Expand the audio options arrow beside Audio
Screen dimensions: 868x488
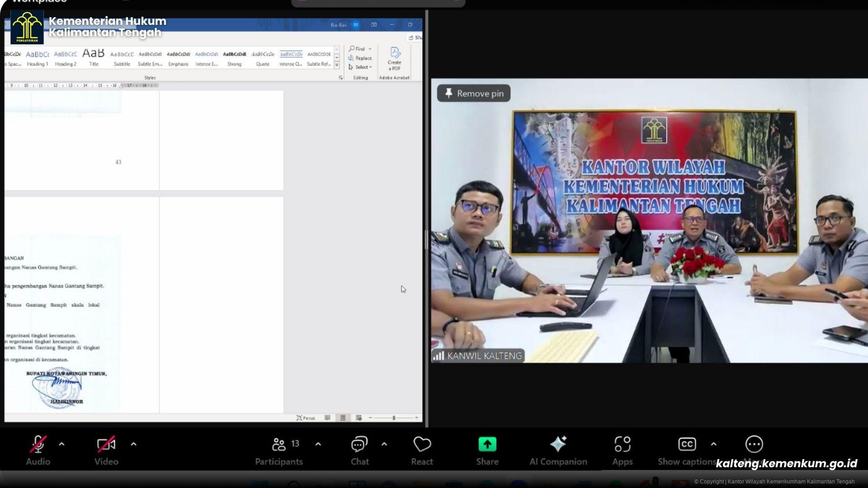(x=61, y=445)
